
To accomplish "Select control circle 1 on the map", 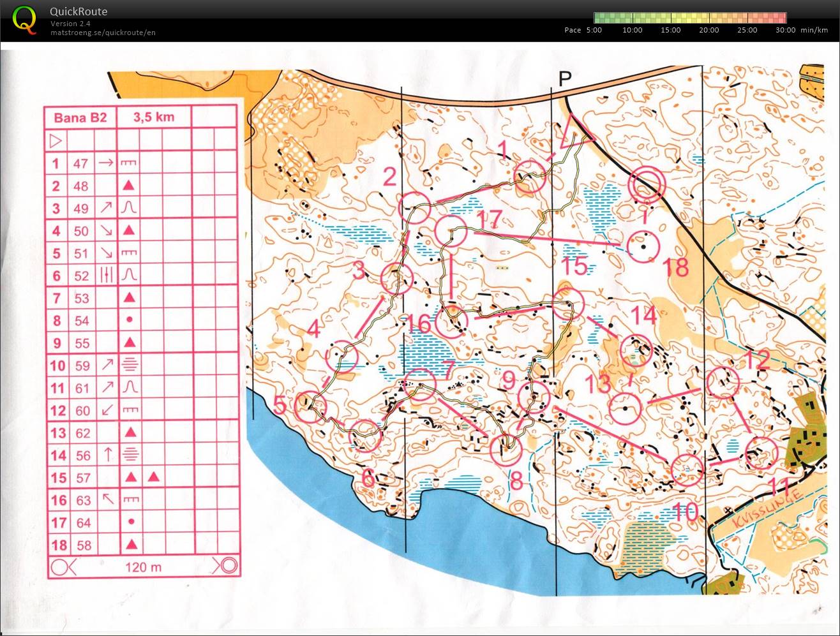I will coord(530,177).
